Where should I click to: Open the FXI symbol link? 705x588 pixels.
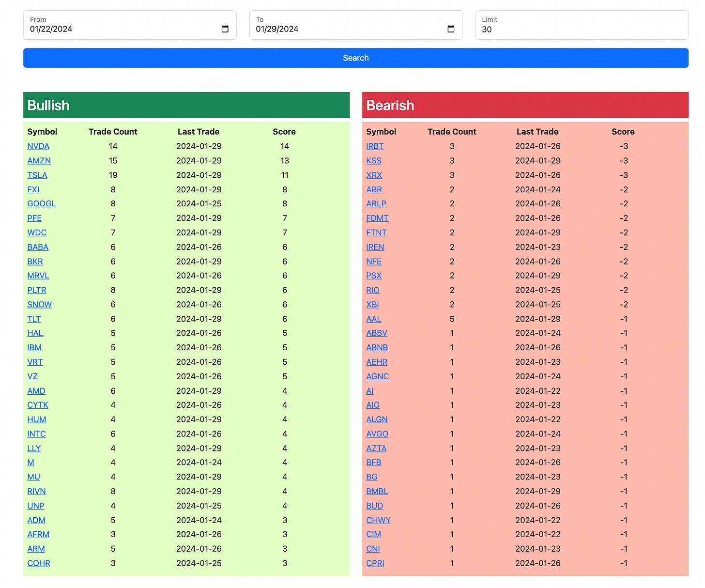(33, 190)
